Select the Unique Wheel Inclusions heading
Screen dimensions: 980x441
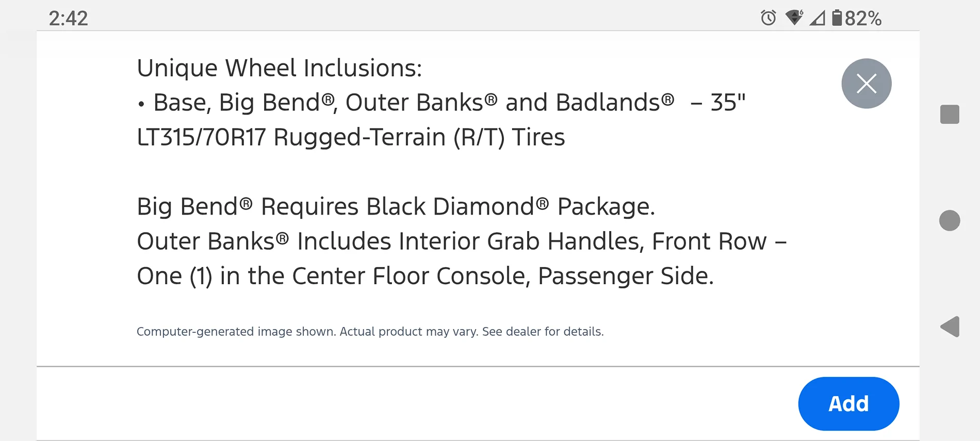(279, 68)
